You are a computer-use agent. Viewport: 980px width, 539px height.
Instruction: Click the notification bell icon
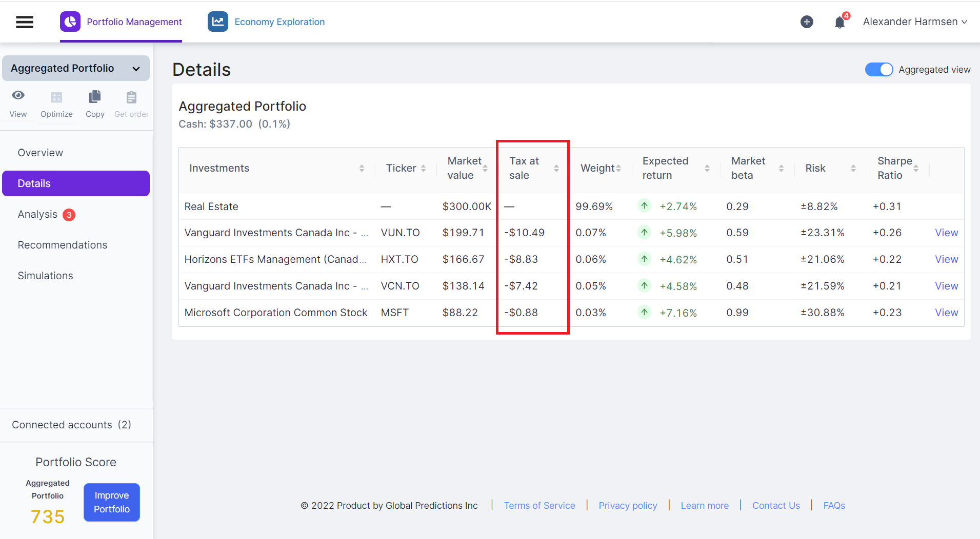click(x=839, y=23)
